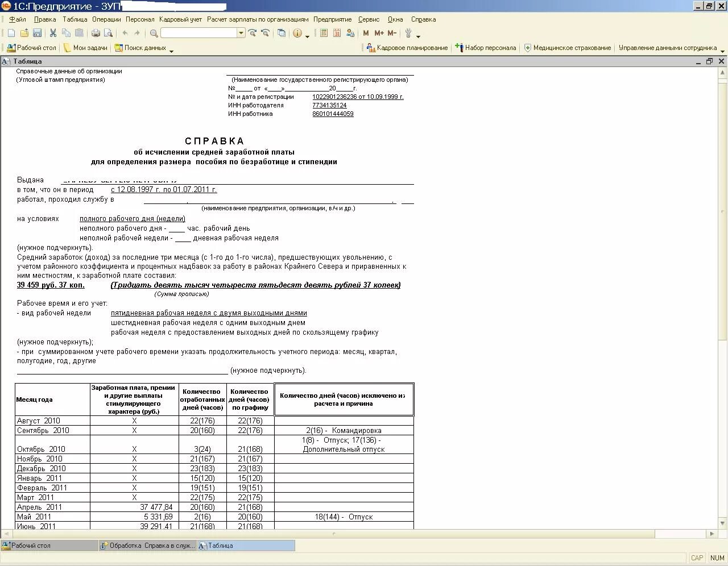
Task: Click the Paste clipboard icon
Action: click(80, 33)
